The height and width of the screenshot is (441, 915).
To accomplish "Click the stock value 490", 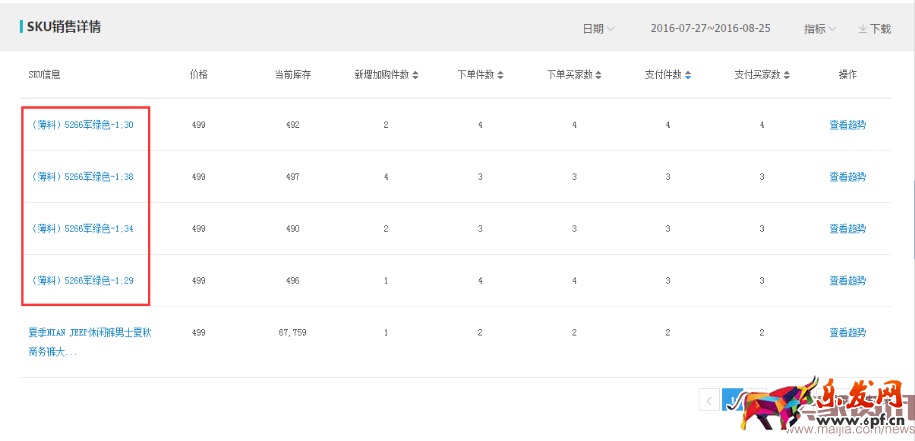I will (x=292, y=229).
